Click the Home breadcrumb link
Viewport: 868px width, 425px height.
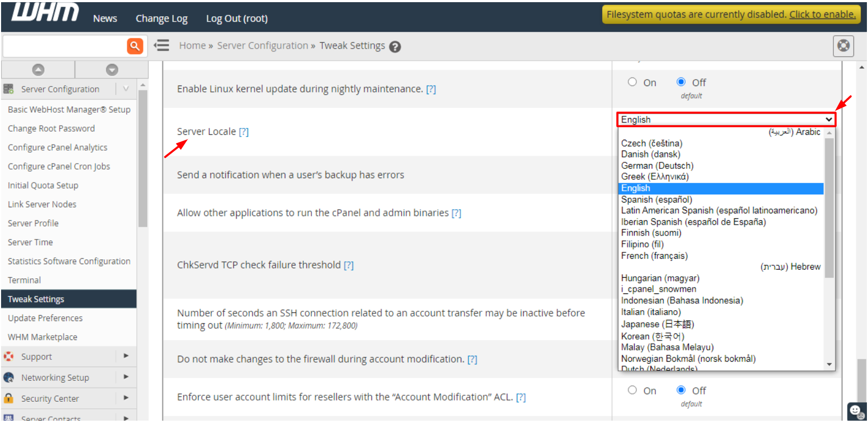[x=192, y=45]
